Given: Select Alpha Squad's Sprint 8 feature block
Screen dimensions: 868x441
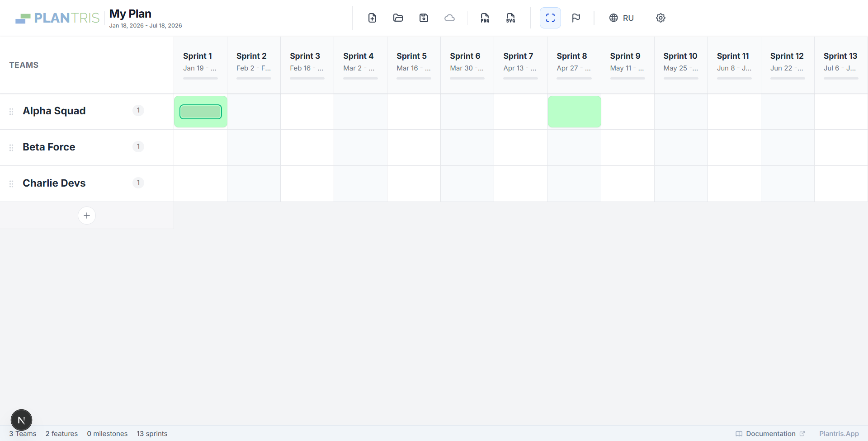Looking at the screenshot, I should (574, 112).
